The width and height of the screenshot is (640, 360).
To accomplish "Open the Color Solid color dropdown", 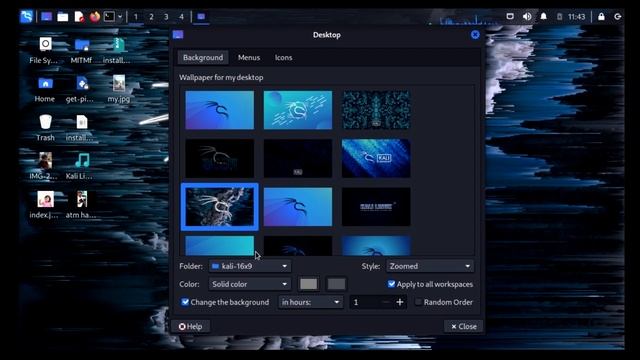I will (250, 284).
